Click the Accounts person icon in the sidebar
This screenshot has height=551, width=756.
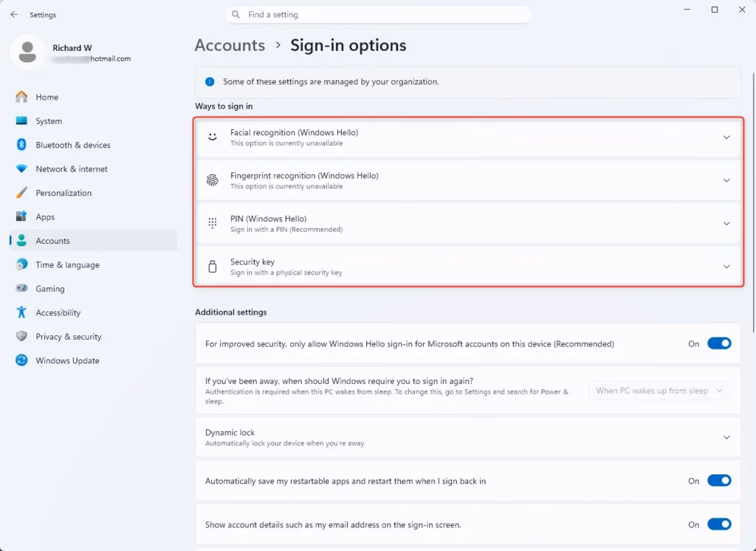click(21, 240)
